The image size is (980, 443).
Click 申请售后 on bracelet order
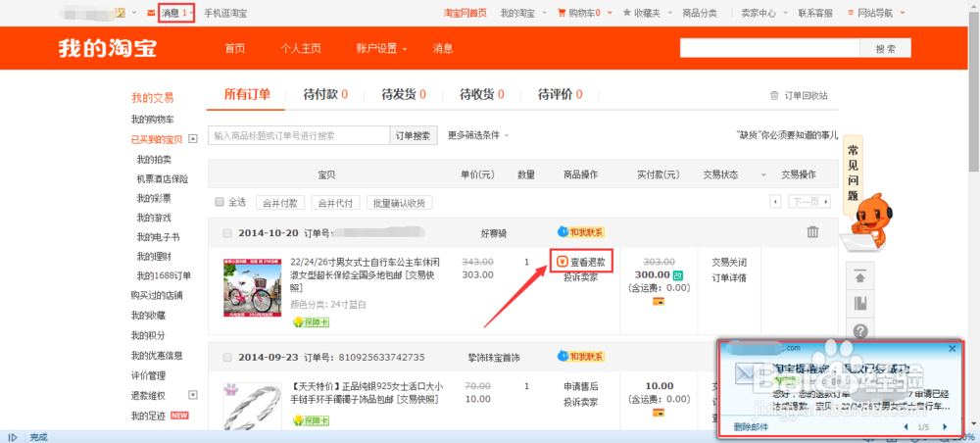(580, 386)
